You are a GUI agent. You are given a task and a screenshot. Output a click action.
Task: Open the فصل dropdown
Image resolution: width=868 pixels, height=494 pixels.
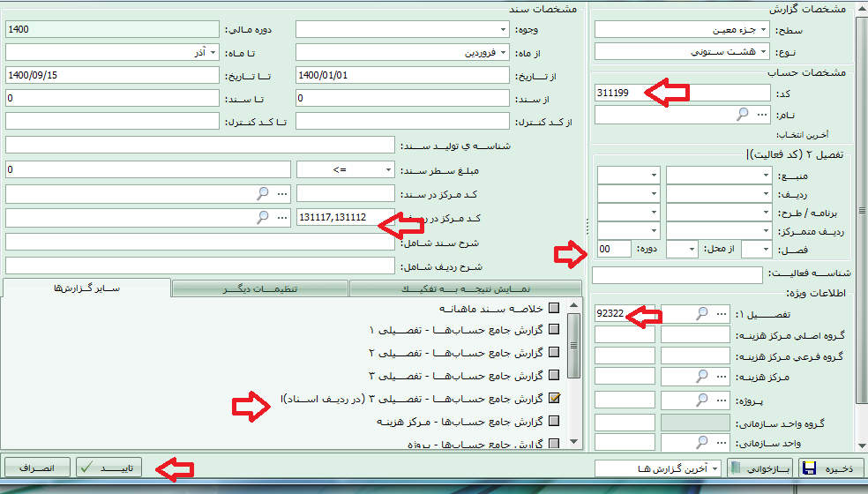point(766,250)
